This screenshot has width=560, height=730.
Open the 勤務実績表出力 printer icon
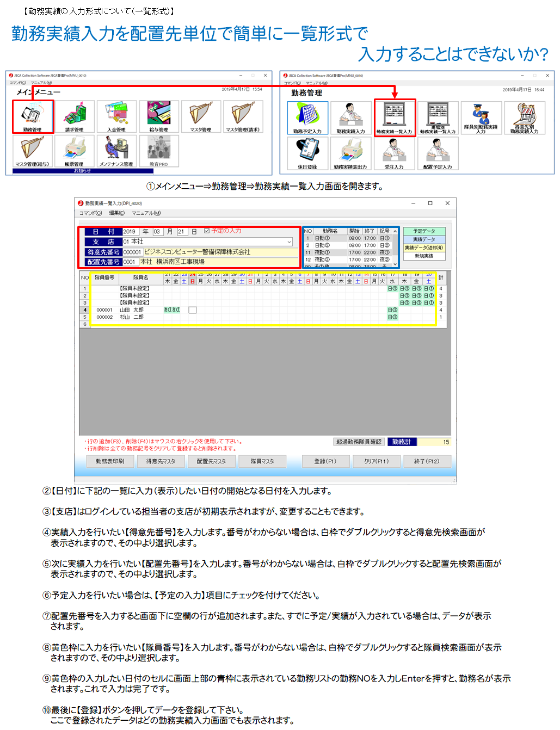coord(350,153)
